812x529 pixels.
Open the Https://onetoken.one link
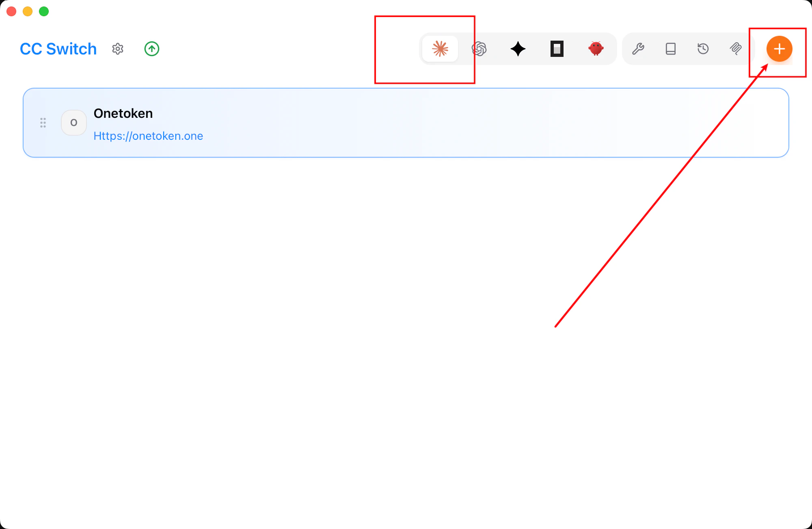148,136
